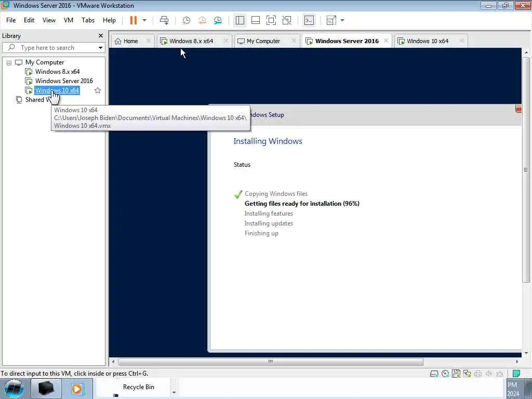Click the 'Finishing up' status line
The image size is (532, 399).
(261, 233)
